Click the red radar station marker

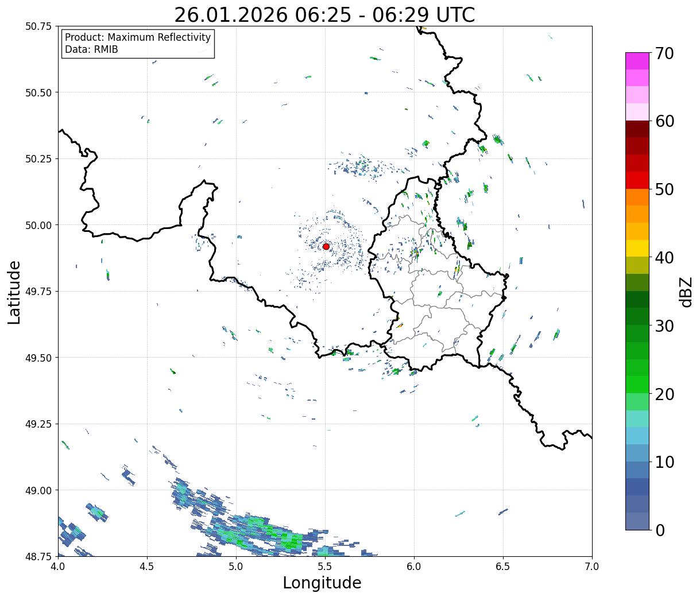point(326,246)
